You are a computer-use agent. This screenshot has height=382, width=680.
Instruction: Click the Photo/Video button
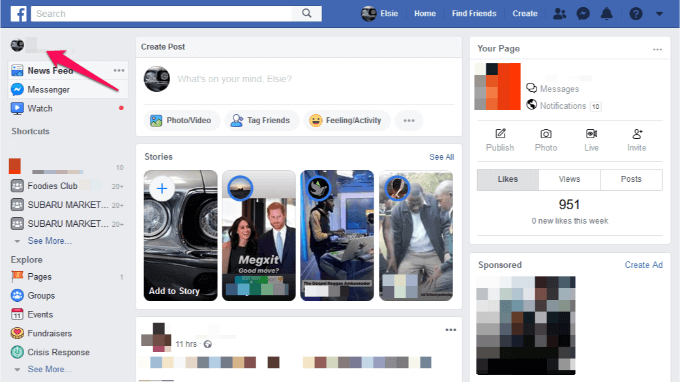(181, 121)
